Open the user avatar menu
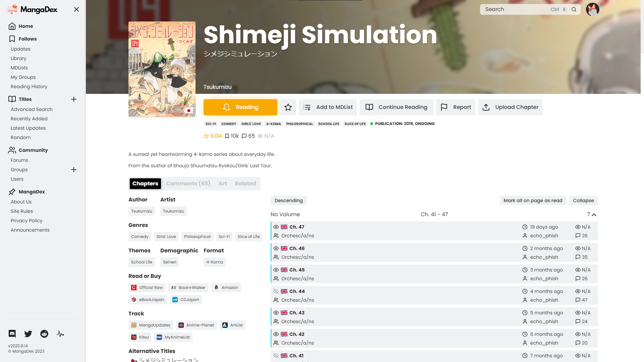Viewport: 644px width, 362px height. coord(593,9)
